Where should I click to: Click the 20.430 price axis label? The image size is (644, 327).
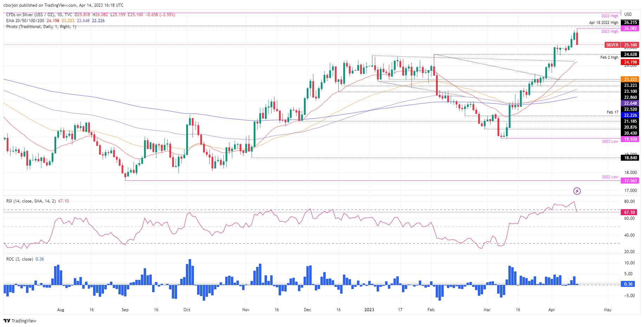click(630, 133)
